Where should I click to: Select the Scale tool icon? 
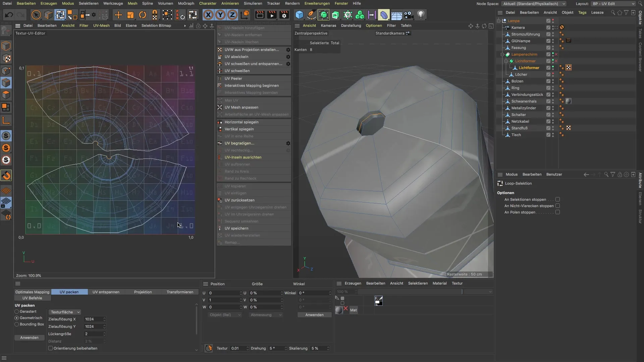coord(130,15)
